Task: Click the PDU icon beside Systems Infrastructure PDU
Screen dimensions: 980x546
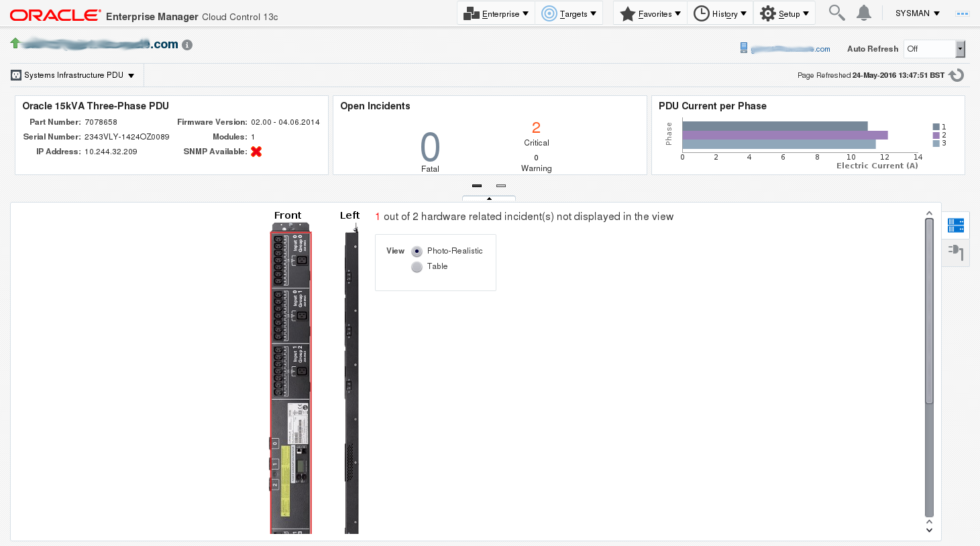Action: [16, 75]
